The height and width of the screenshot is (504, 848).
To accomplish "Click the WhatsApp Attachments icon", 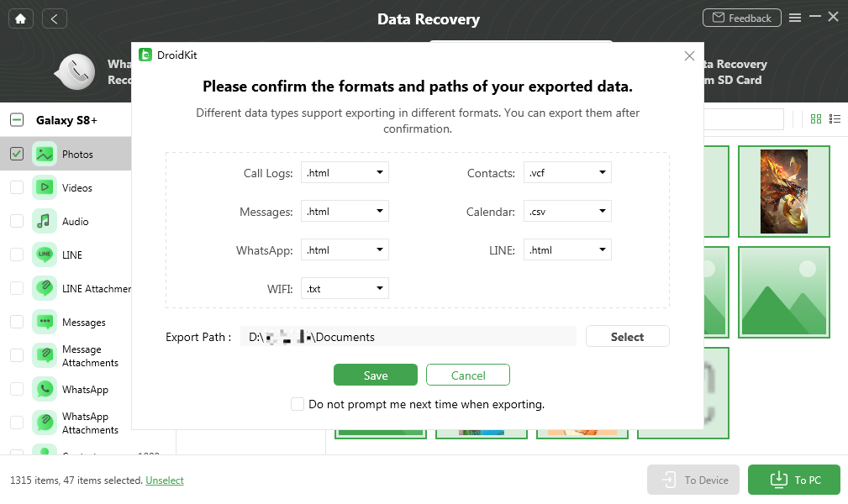I will click(x=45, y=423).
